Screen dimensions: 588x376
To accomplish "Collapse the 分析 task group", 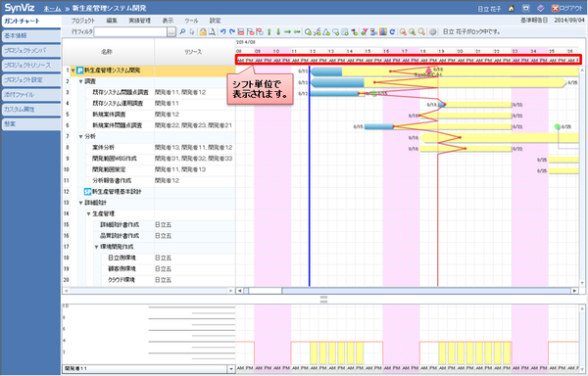I will click(80, 136).
